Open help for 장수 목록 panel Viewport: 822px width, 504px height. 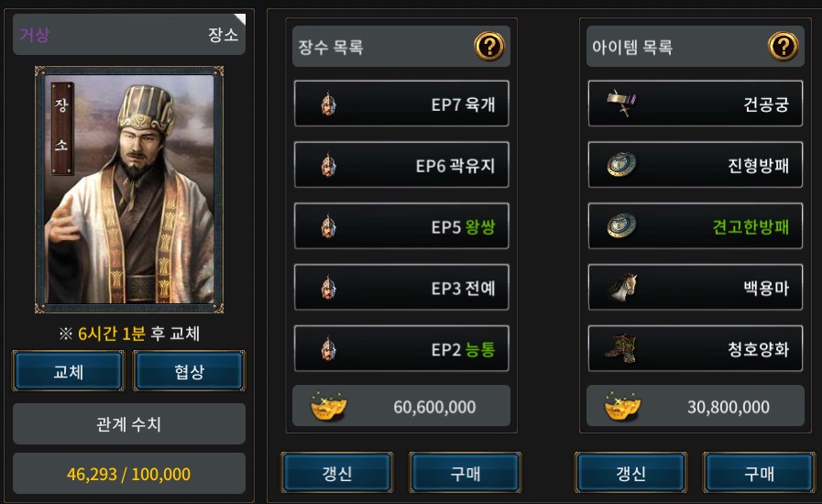click(489, 47)
